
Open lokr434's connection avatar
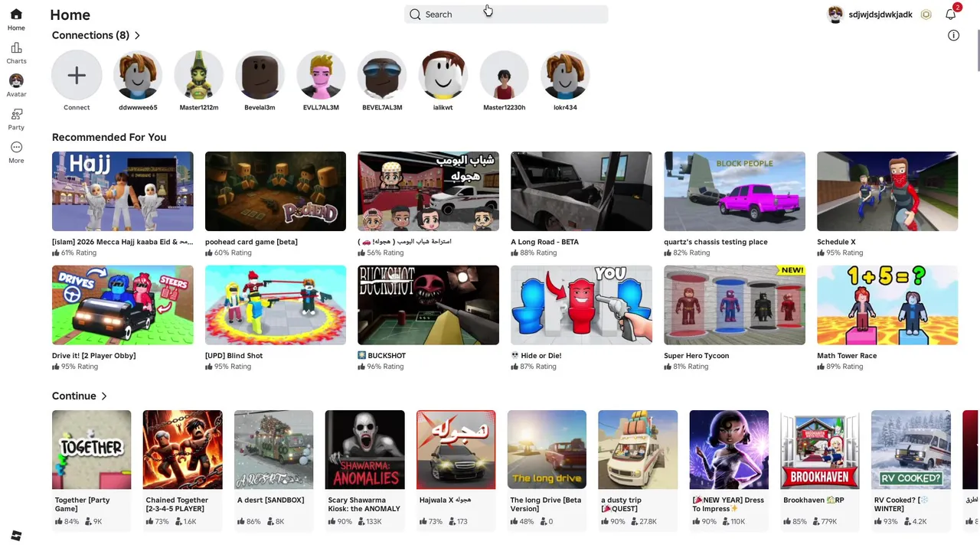[565, 75]
